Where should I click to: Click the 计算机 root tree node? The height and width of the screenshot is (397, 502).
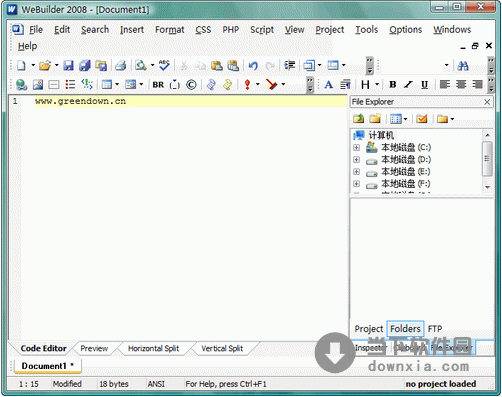(x=381, y=135)
